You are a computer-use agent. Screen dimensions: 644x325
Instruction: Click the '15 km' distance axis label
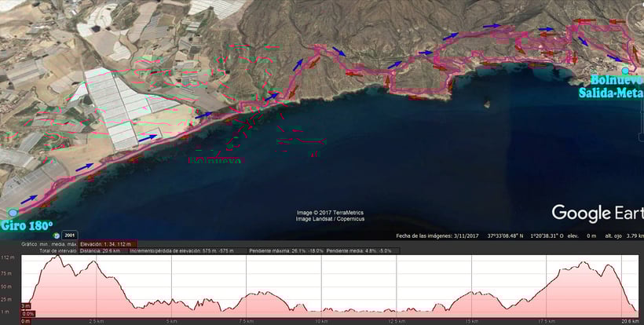(471, 321)
